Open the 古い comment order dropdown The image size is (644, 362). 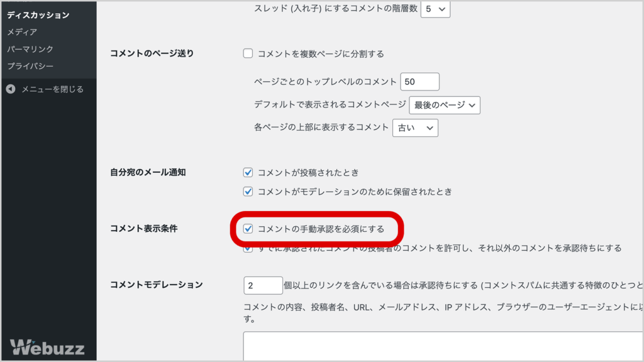coord(415,128)
